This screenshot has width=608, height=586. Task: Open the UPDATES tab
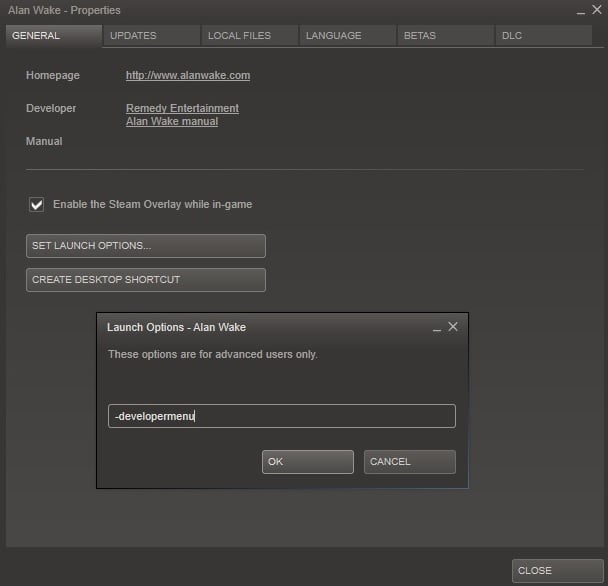coord(152,36)
